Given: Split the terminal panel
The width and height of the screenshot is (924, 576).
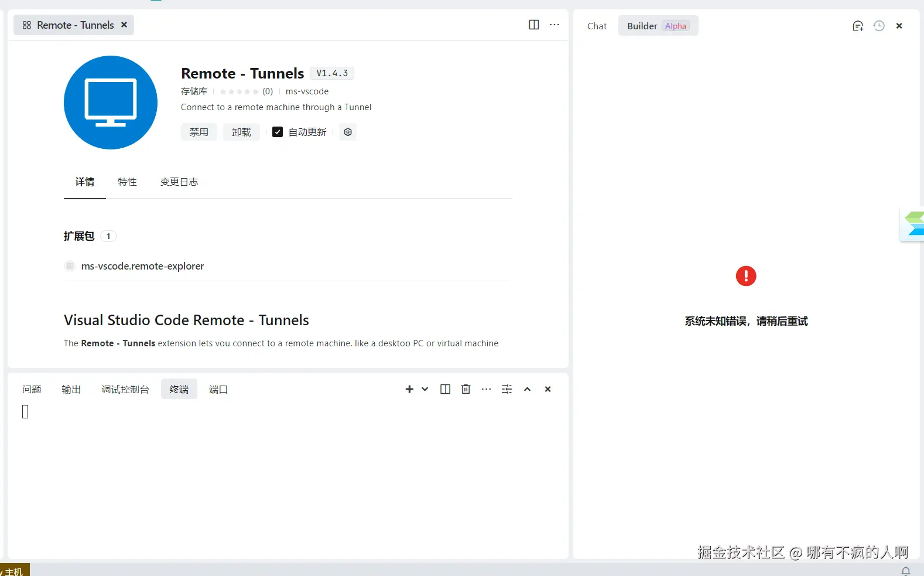Looking at the screenshot, I should (x=445, y=389).
